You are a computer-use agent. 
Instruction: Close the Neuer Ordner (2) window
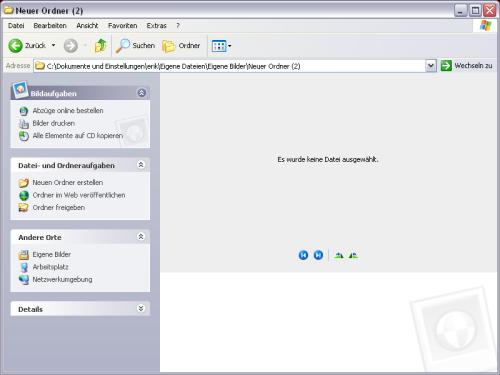[490, 11]
